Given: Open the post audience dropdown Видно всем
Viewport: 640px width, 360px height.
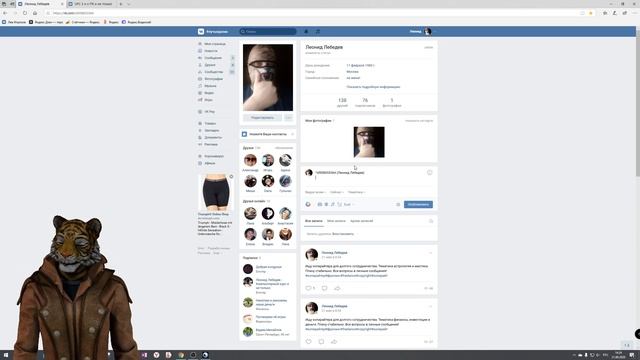Looking at the screenshot, I should point(316,192).
